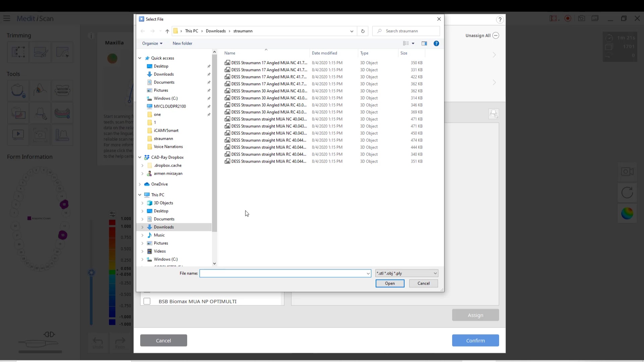This screenshot has width=644, height=362.
Task: Select MYCLOUDPR2100 in Quick access
Action: click(x=170, y=106)
